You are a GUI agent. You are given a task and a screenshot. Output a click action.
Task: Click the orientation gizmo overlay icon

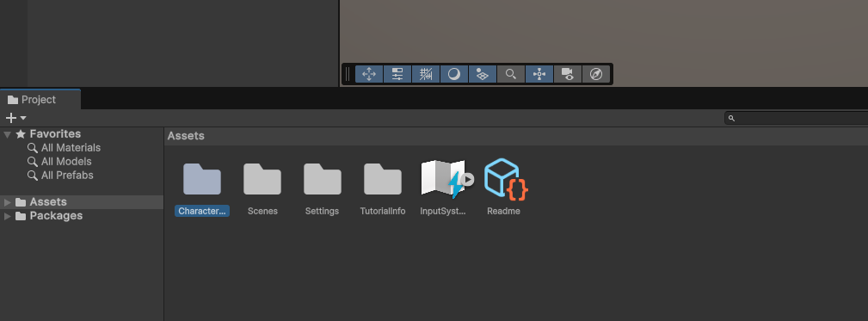[x=539, y=74]
